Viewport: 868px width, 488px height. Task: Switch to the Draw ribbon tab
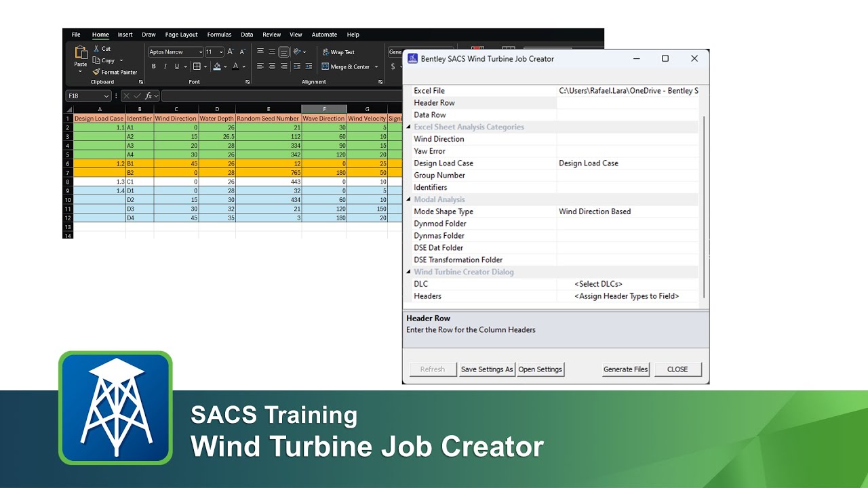[149, 35]
